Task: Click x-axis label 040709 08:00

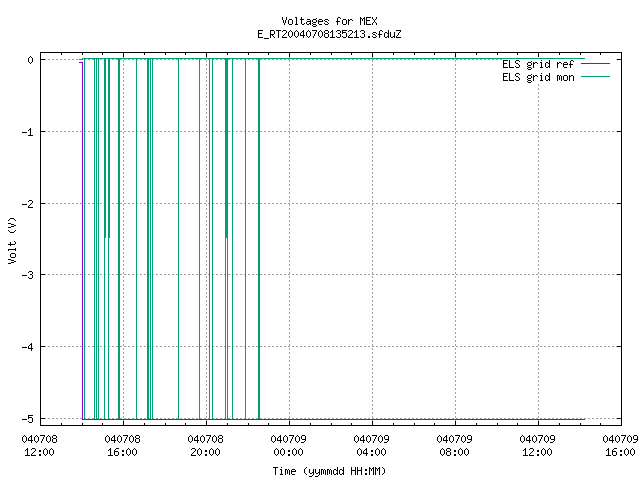Action: (x=455, y=446)
